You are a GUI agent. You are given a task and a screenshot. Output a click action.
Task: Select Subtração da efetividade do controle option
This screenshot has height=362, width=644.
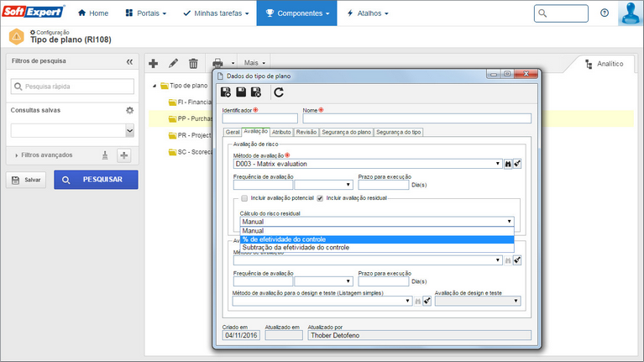(377, 248)
